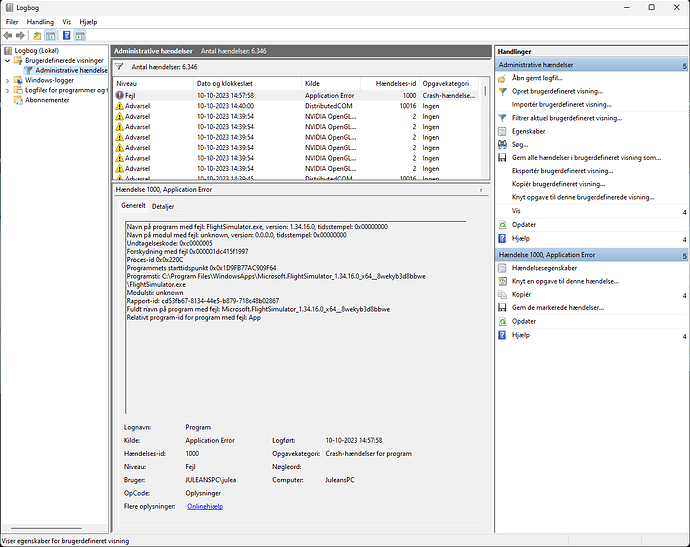
Task: Open the Handling menu
Action: coord(40,22)
